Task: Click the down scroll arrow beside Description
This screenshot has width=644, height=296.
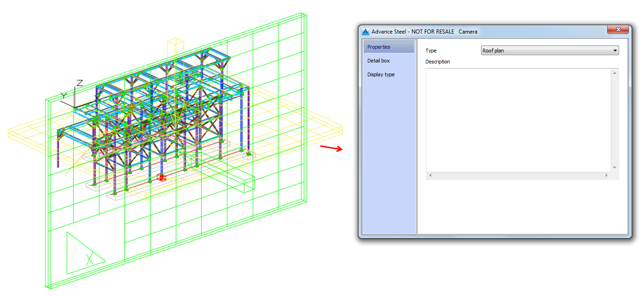Action: [x=615, y=167]
